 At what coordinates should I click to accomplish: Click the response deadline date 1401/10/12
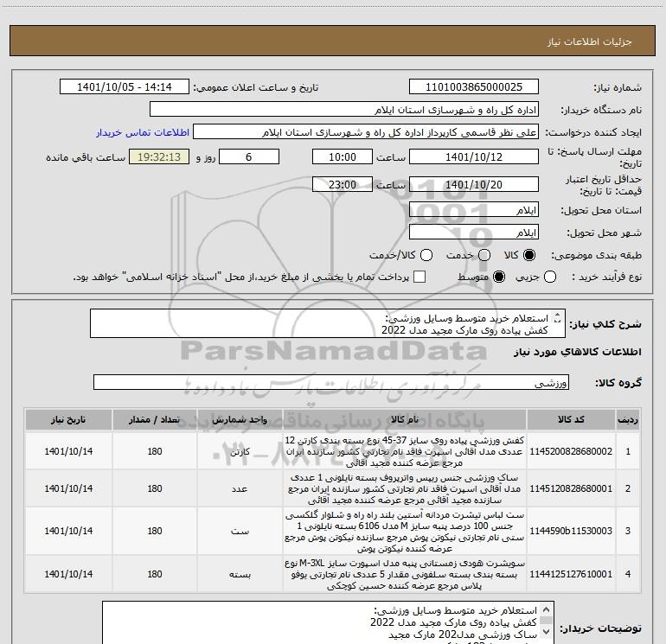pyautogui.click(x=474, y=156)
